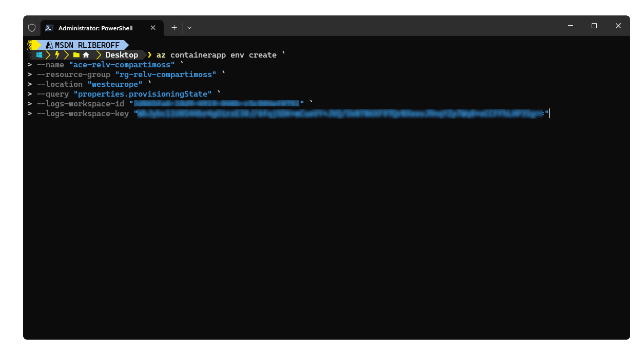Screen dimensions: 644x353
Task: Close the Administrator: PowerShell tab
Action: (x=153, y=28)
